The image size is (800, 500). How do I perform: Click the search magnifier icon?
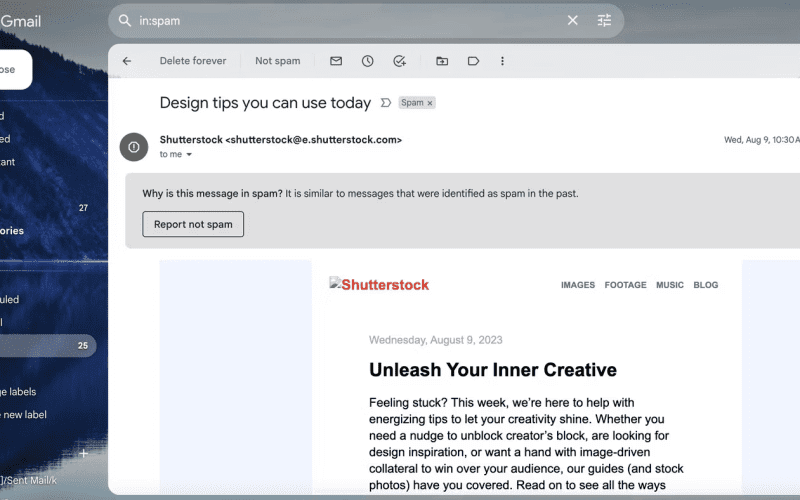click(124, 20)
